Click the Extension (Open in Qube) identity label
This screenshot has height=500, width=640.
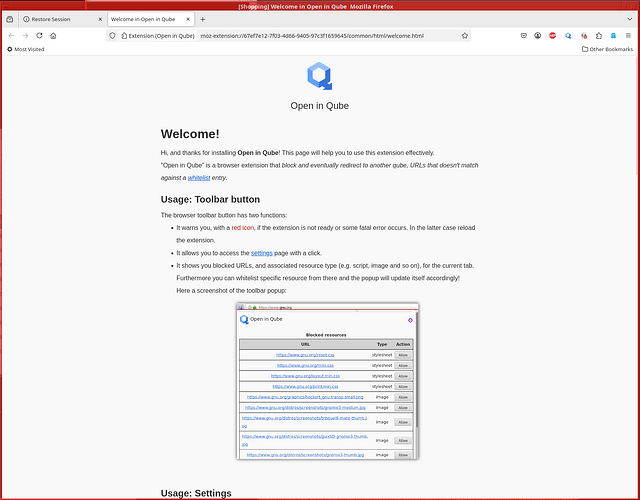click(x=158, y=36)
